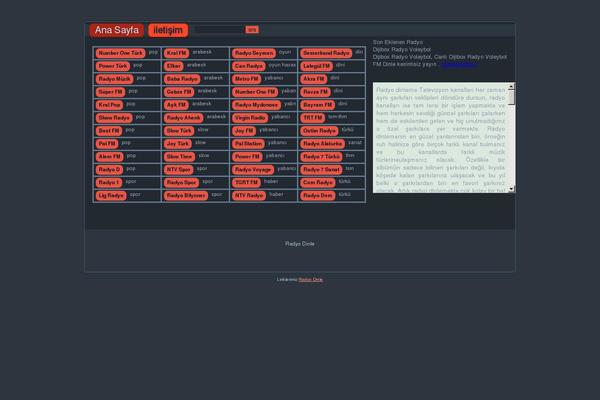Click text box scrollbar down arrow
This screenshot has width=600, height=400.
pos(511,189)
